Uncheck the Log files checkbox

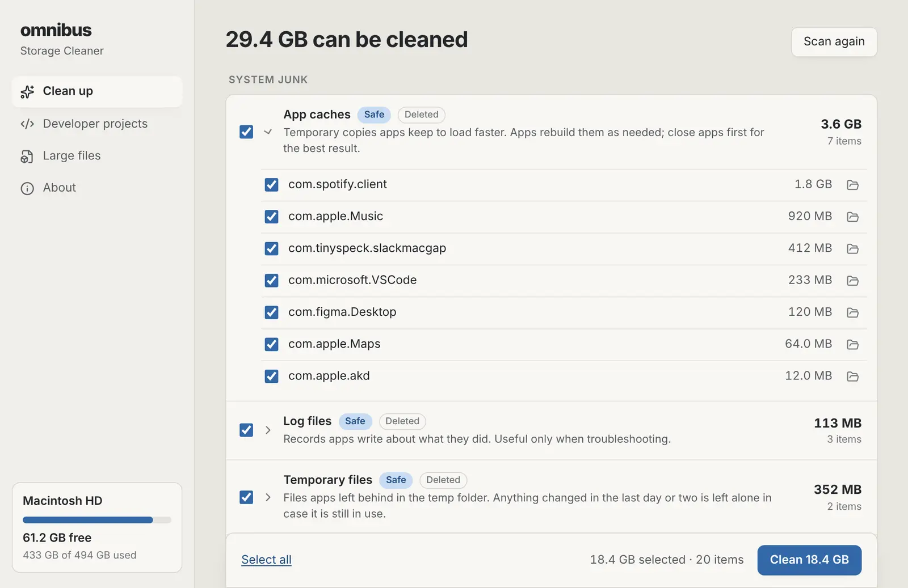pyautogui.click(x=246, y=430)
